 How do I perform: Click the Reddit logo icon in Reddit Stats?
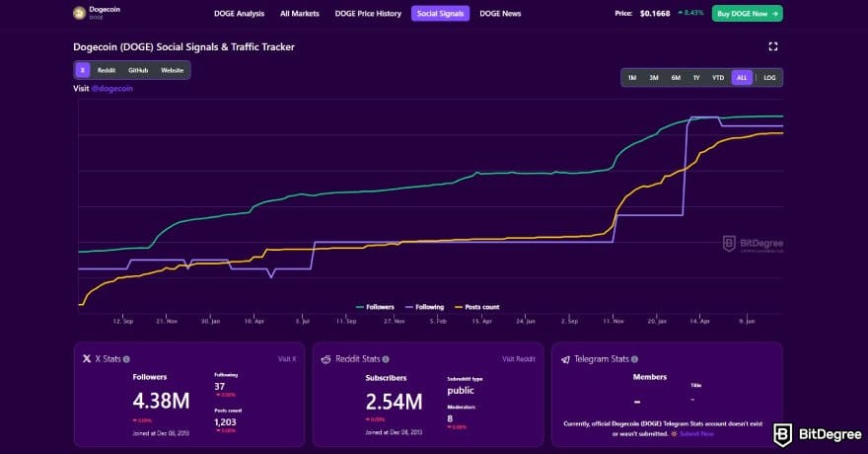click(x=326, y=359)
